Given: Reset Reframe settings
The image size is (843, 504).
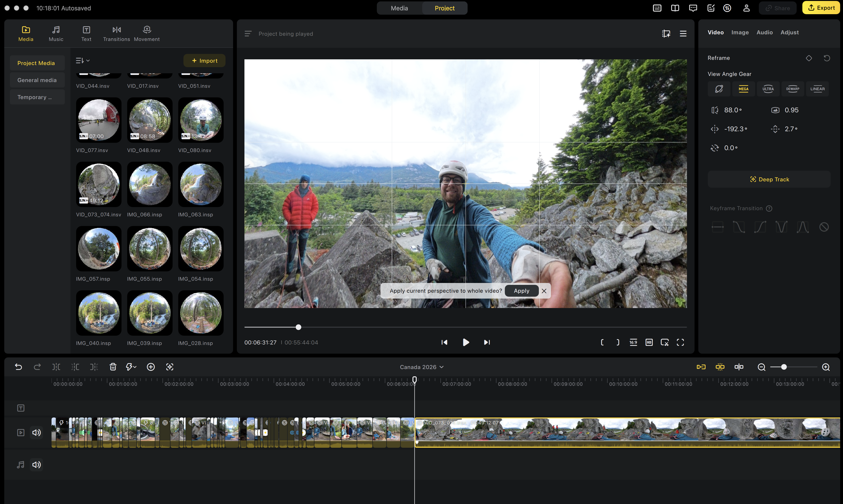Looking at the screenshot, I should (827, 58).
